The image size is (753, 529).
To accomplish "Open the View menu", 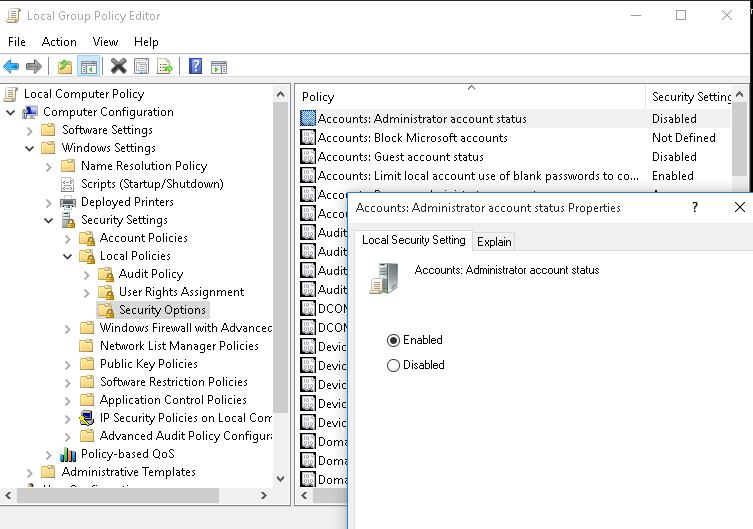I will point(105,42).
